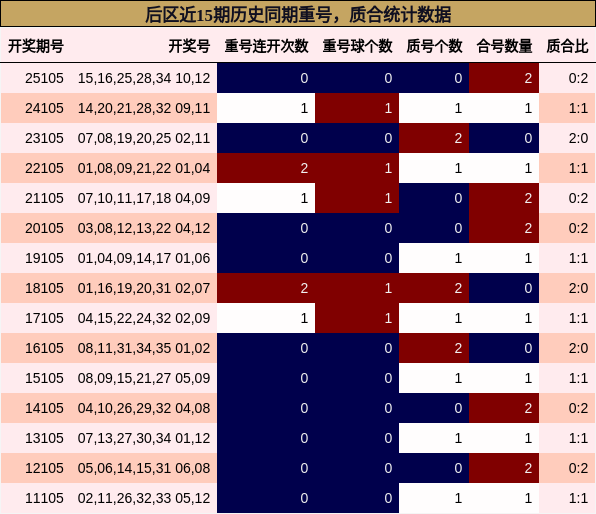Select period number 15105
The height and width of the screenshot is (514, 596).
[x=44, y=378]
